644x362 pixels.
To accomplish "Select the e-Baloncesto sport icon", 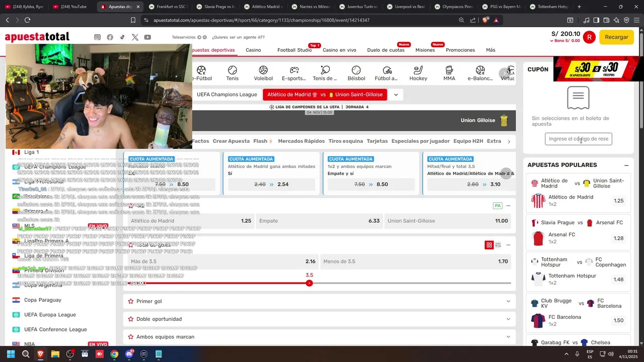I will pos(480,73).
